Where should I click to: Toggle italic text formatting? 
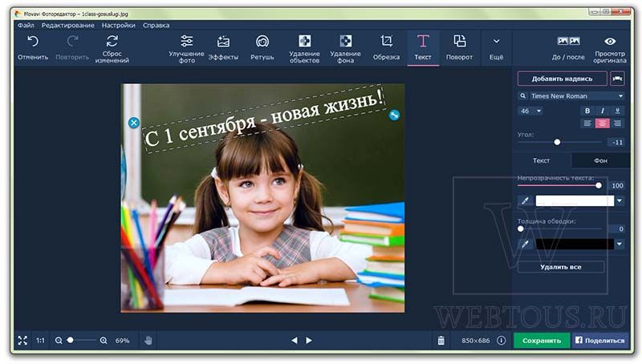point(603,111)
